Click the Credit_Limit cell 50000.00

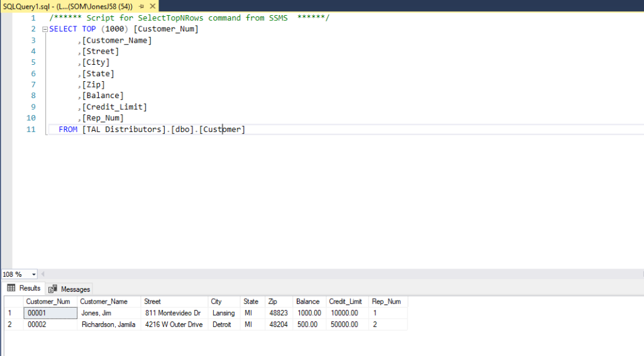(x=347, y=325)
